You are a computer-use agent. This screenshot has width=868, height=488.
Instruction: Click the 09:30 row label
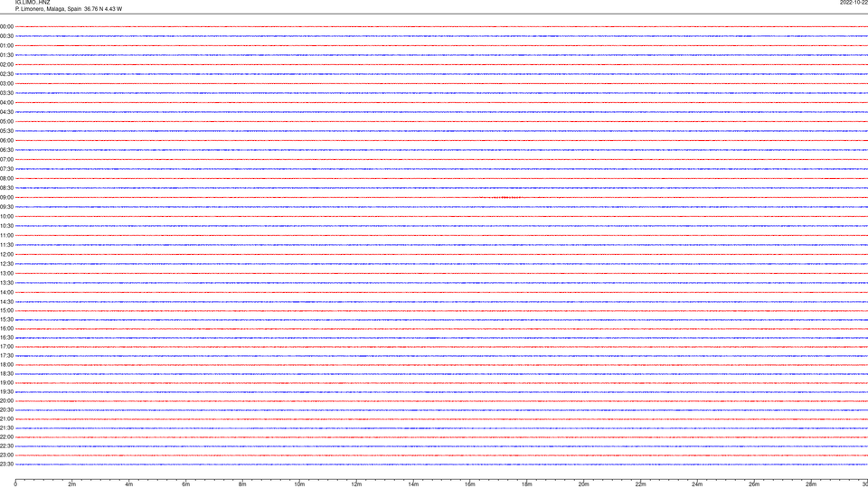[x=6, y=207]
